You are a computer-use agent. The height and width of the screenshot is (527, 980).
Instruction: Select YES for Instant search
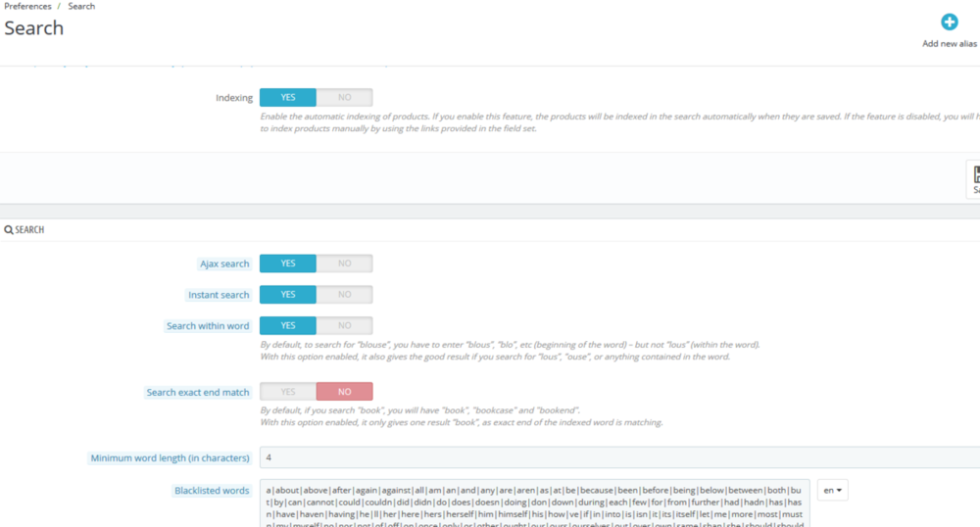tap(288, 295)
